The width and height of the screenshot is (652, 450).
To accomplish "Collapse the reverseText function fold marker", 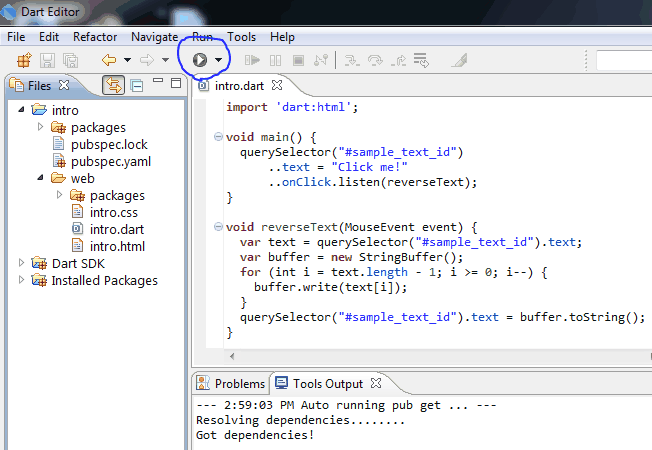I will pos(218,227).
